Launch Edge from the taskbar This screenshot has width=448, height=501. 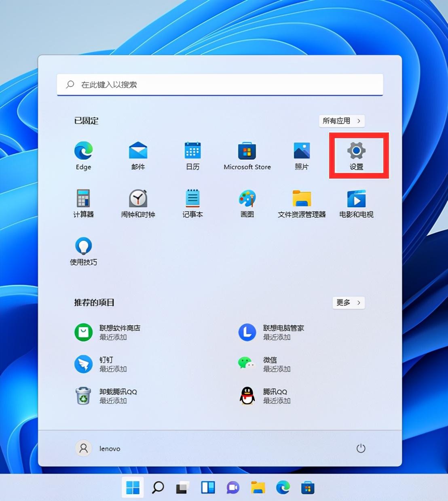pos(283,488)
